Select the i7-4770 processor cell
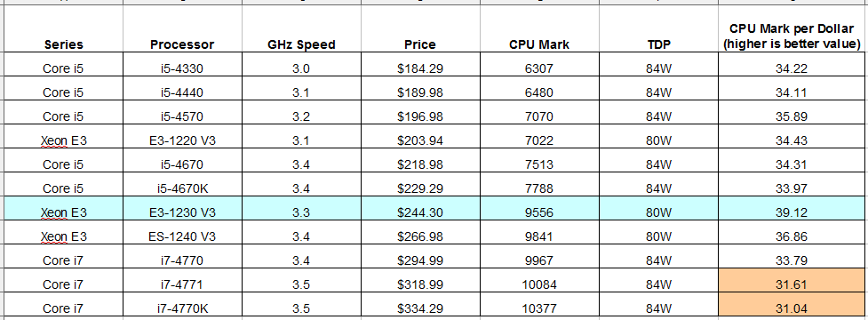868x320 pixels. point(182,260)
